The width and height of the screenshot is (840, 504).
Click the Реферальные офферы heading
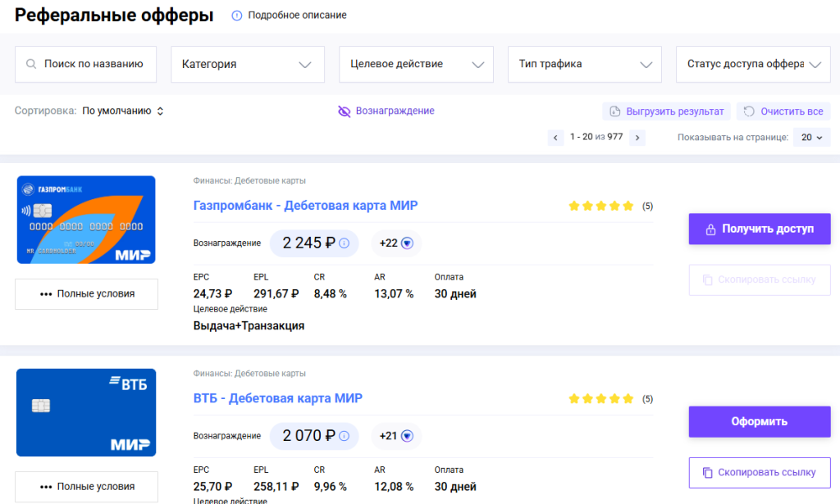pyautogui.click(x=114, y=15)
